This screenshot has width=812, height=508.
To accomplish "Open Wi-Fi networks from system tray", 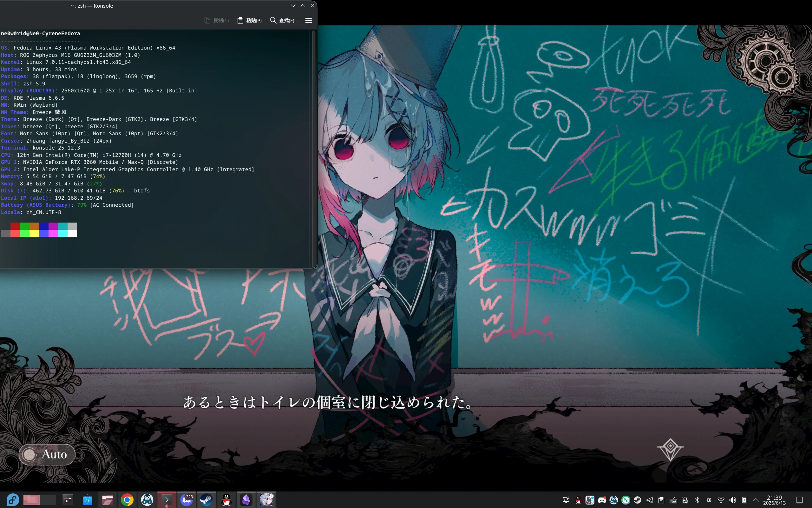I will pos(721,500).
